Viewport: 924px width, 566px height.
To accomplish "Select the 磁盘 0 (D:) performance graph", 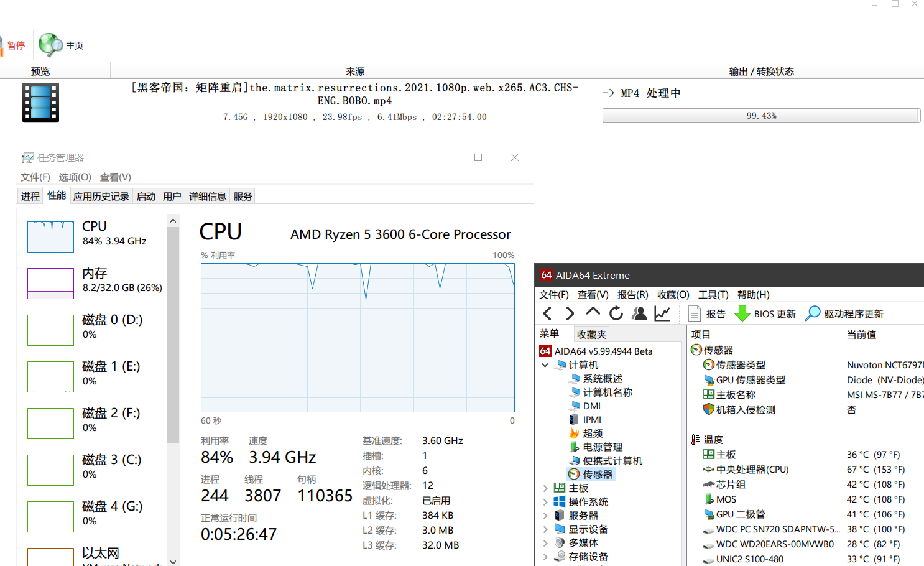I will [50, 330].
